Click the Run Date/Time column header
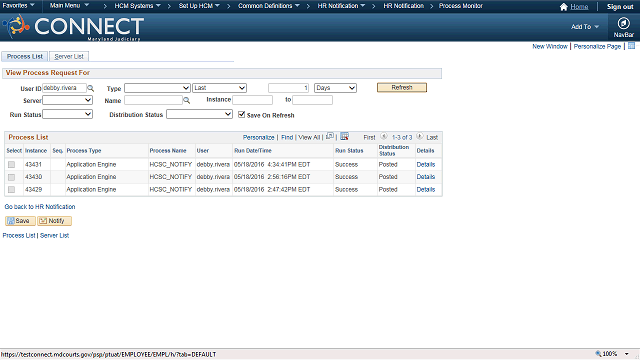 [253, 151]
